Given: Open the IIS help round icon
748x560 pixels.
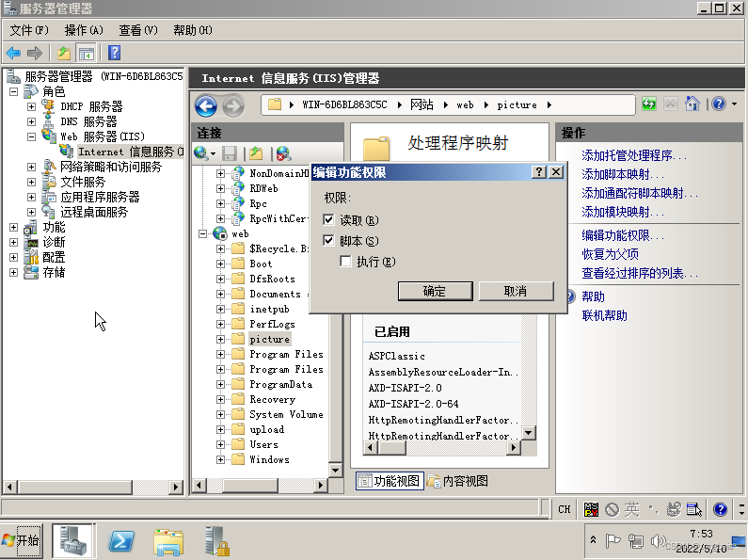Looking at the screenshot, I should click(x=719, y=104).
